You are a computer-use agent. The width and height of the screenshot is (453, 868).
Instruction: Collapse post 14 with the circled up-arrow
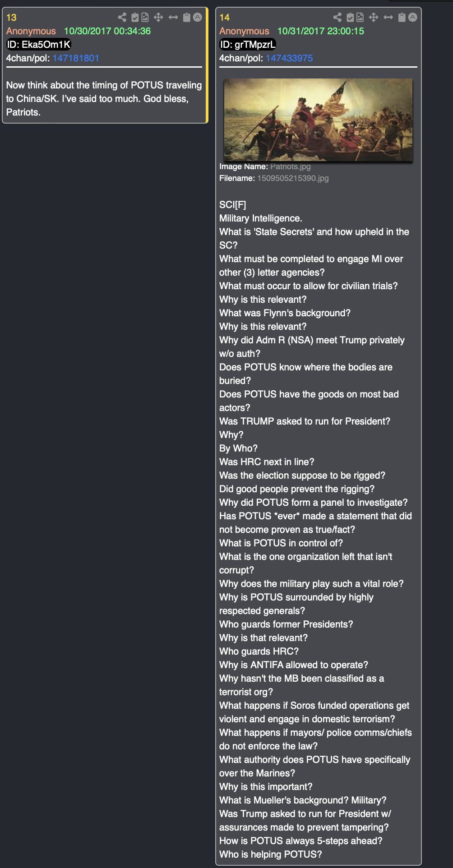(413, 17)
